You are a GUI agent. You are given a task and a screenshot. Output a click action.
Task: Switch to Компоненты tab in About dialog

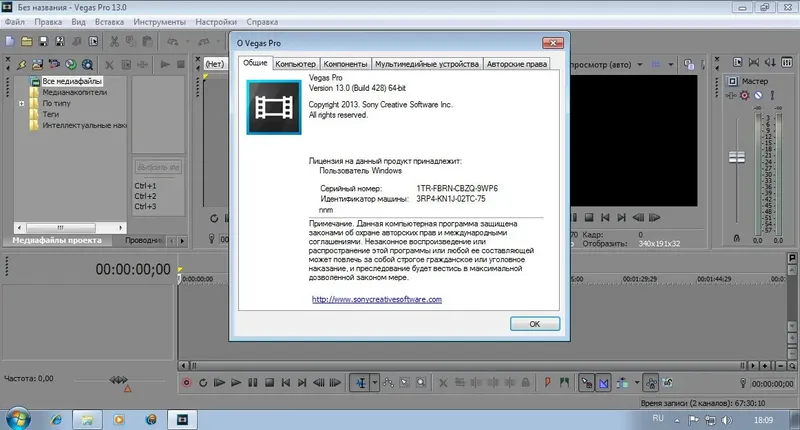tap(345, 64)
